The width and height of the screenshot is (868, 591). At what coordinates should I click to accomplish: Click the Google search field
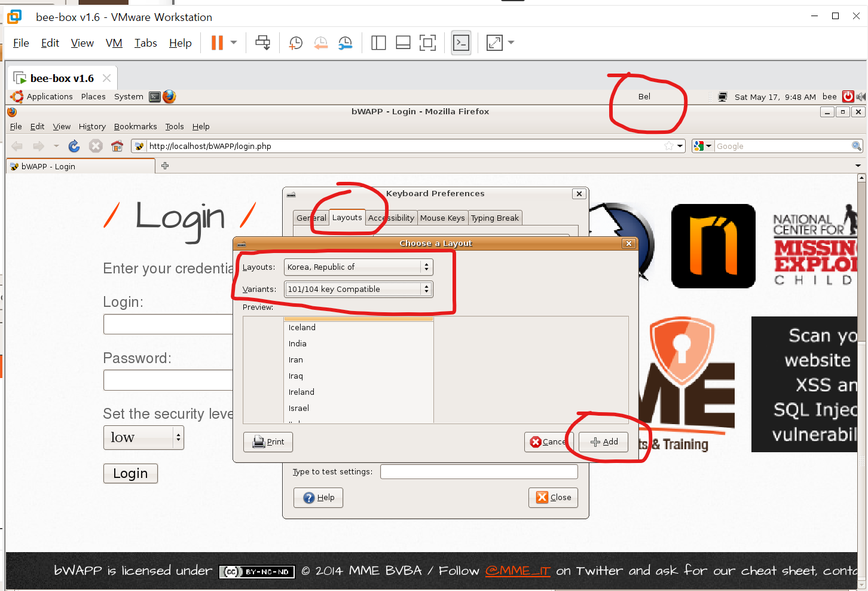783,146
